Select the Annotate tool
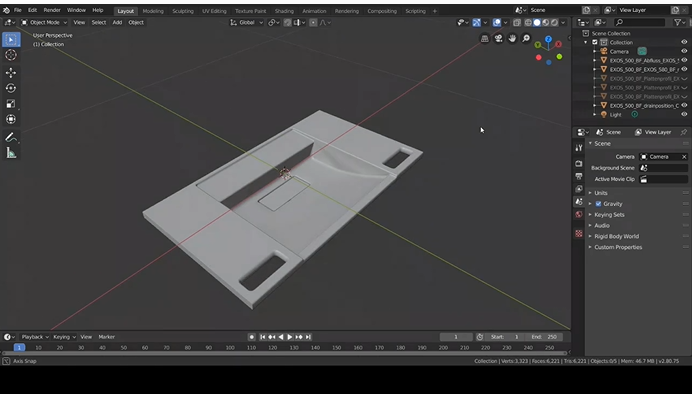Viewport: 692px width, 394px height. coord(11,138)
